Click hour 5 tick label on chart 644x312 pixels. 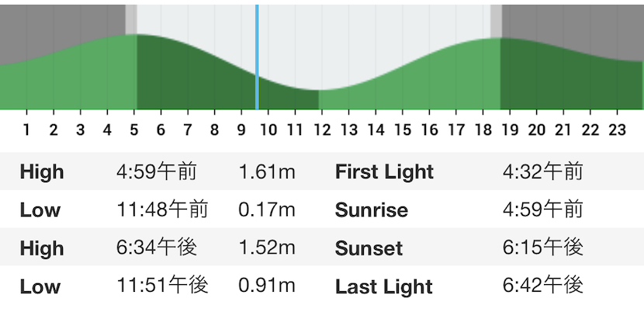point(134,130)
